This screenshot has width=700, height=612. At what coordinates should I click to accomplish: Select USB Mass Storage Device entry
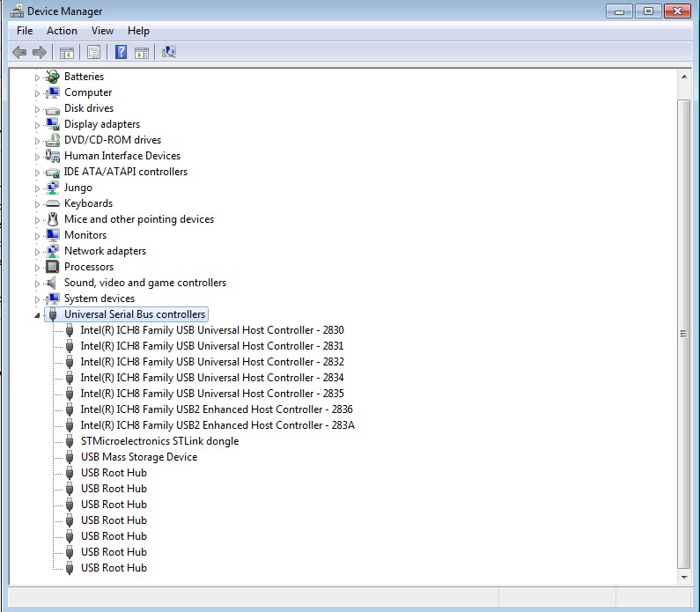coord(139,457)
